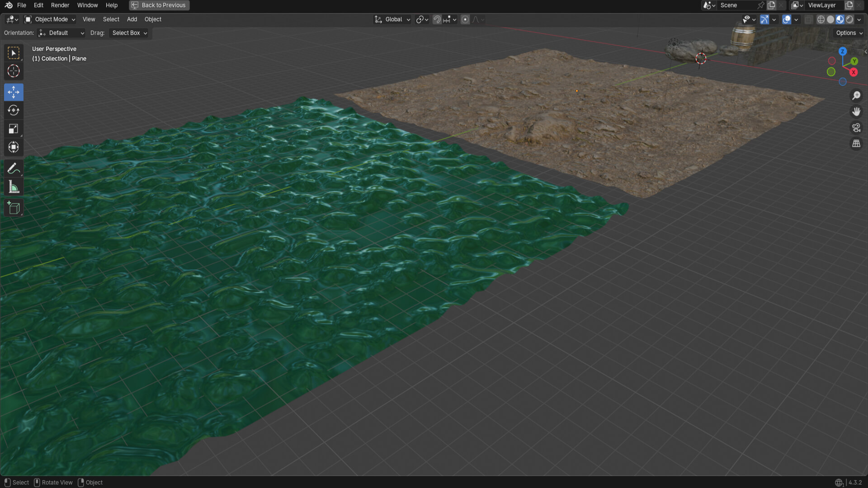Expand the Select Box drag dropdown
Screen dimensions: 868x488
[130, 33]
